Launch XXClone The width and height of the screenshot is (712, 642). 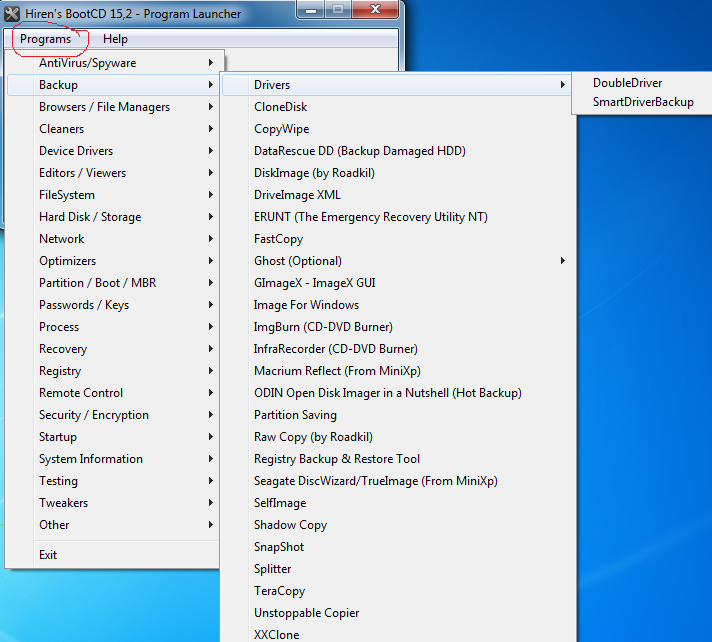point(397,634)
